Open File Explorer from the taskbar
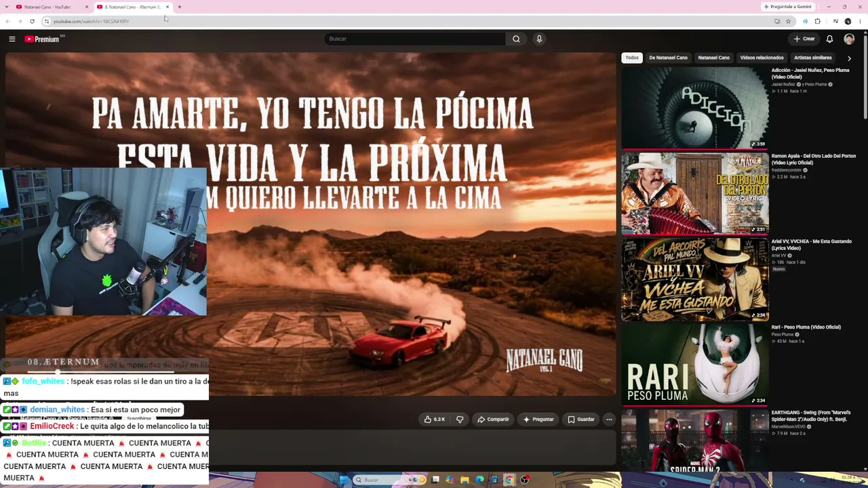Screen dimensions: 868x488 (465, 480)
